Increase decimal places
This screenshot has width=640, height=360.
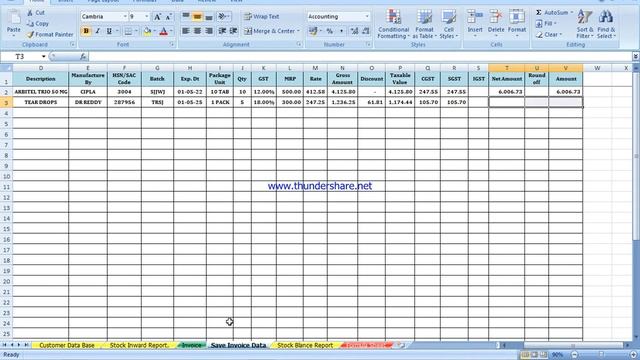click(354, 31)
